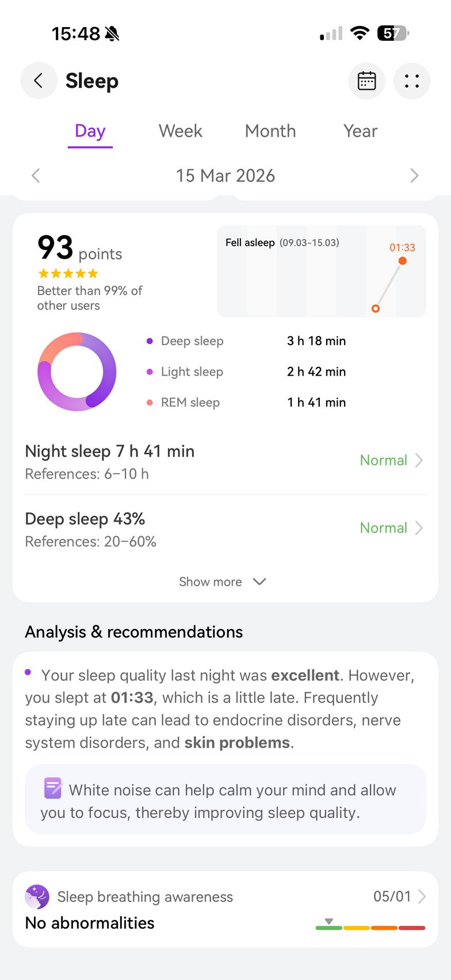The width and height of the screenshot is (451, 980).
Task: Open the calendar date picker icon
Action: pos(366,81)
